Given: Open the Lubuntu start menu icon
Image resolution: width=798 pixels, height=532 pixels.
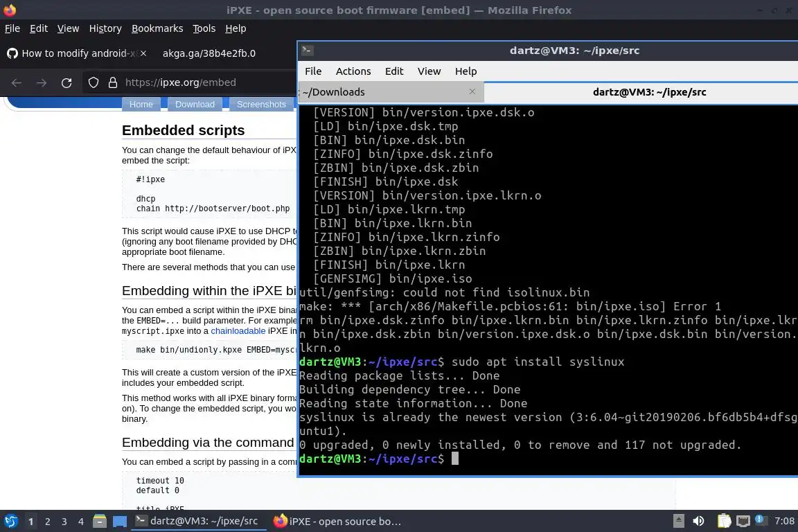Looking at the screenshot, I should point(10,522).
